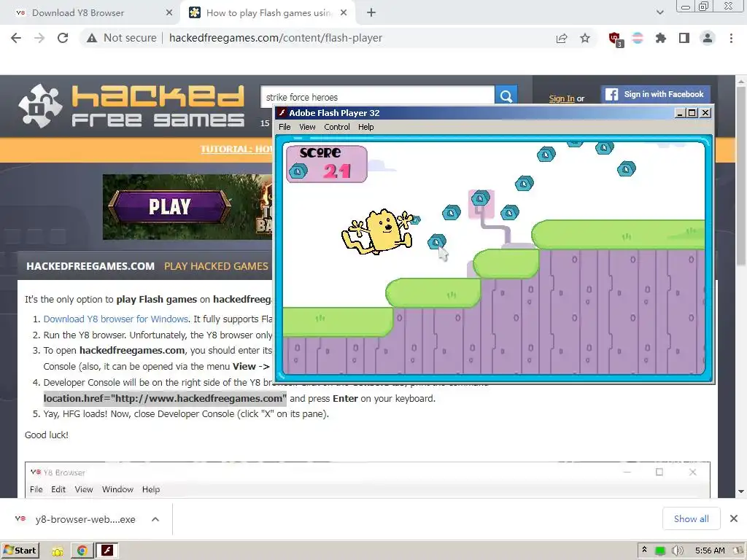The height and width of the screenshot is (560, 747).
Task: Close the How to play Flash games tab
Action: [344, 13]
